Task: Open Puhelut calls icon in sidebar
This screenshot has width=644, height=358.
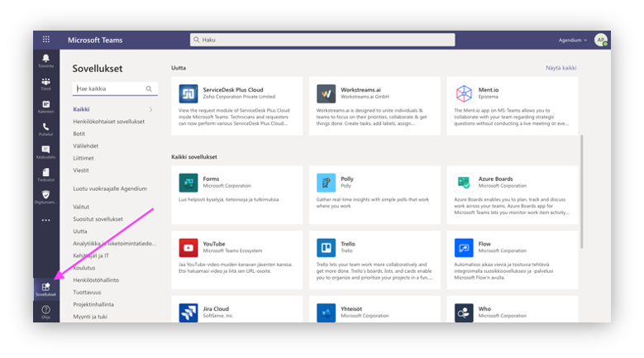Action: click(46, 129)
